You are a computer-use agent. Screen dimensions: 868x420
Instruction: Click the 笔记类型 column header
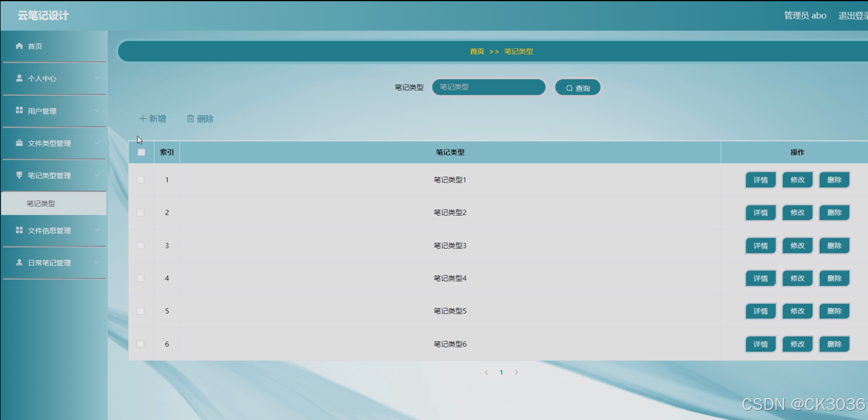(450, 152)
